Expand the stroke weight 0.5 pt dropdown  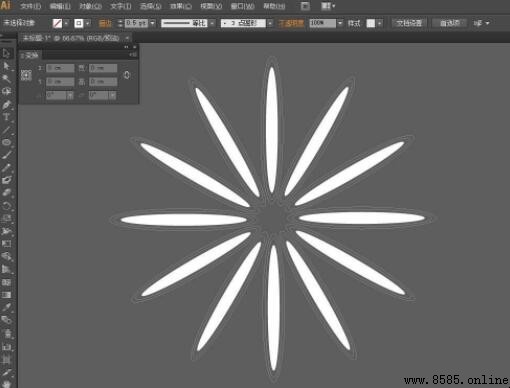pyautogui.click(x=152, y=23)
